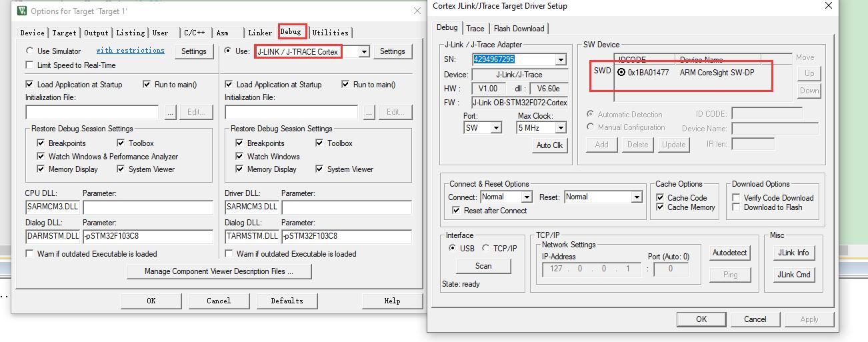Expand the Port SW dropdown
868x342 pixels.
(495, 128)
